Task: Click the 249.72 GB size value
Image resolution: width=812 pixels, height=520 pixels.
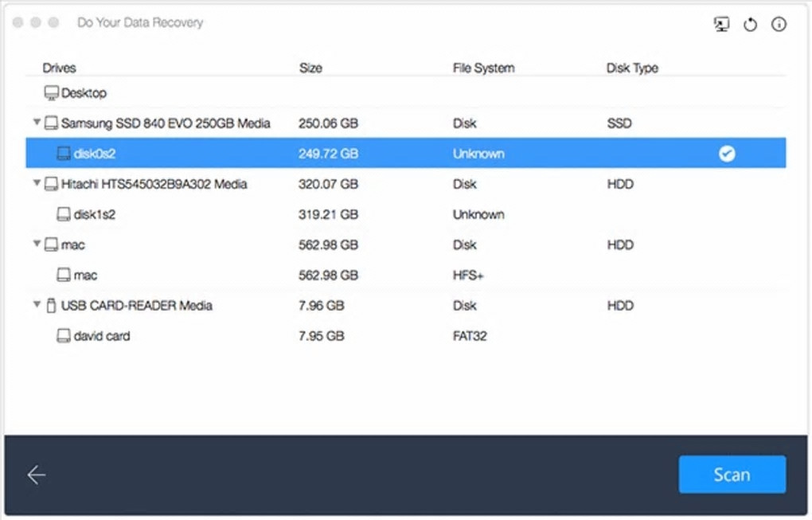Action: [328, 154]
